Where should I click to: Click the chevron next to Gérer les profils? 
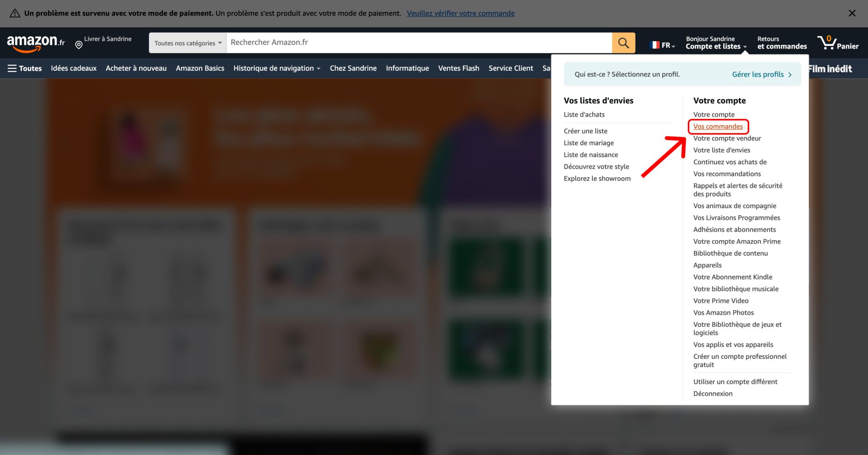(x=790, y=75)
